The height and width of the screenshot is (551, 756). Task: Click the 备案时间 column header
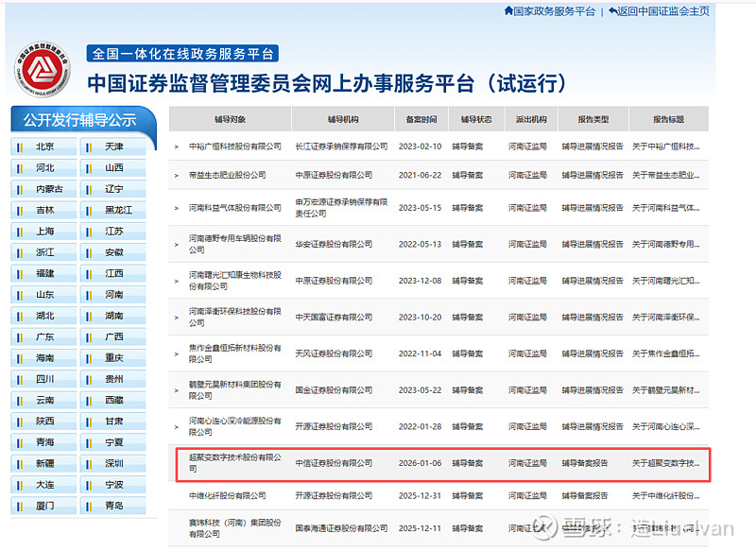[x=421, y=119]
